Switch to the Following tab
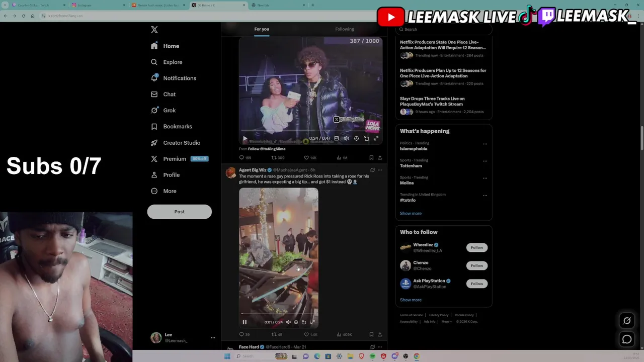 coord(345,29)
